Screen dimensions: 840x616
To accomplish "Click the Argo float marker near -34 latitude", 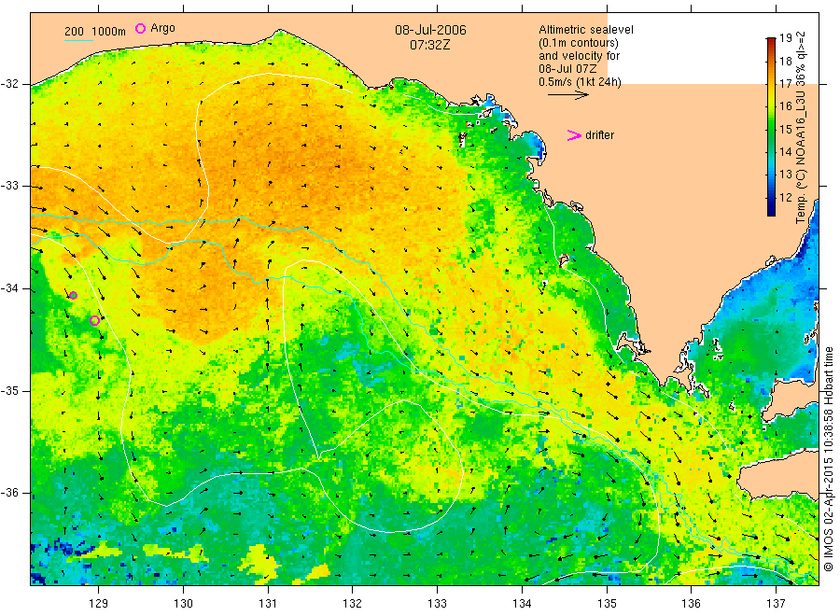I will pos(74,295).
